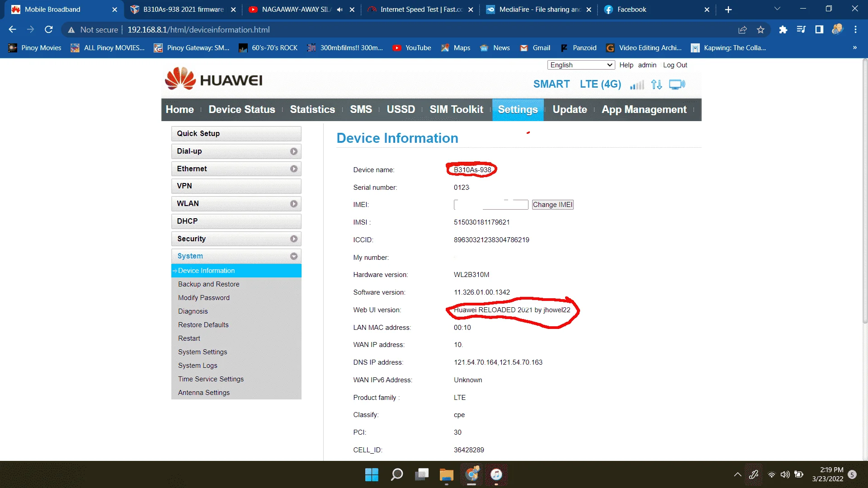868x488 pixels.
Task: Show more bookmarks chevron
Action: [854, 47]
